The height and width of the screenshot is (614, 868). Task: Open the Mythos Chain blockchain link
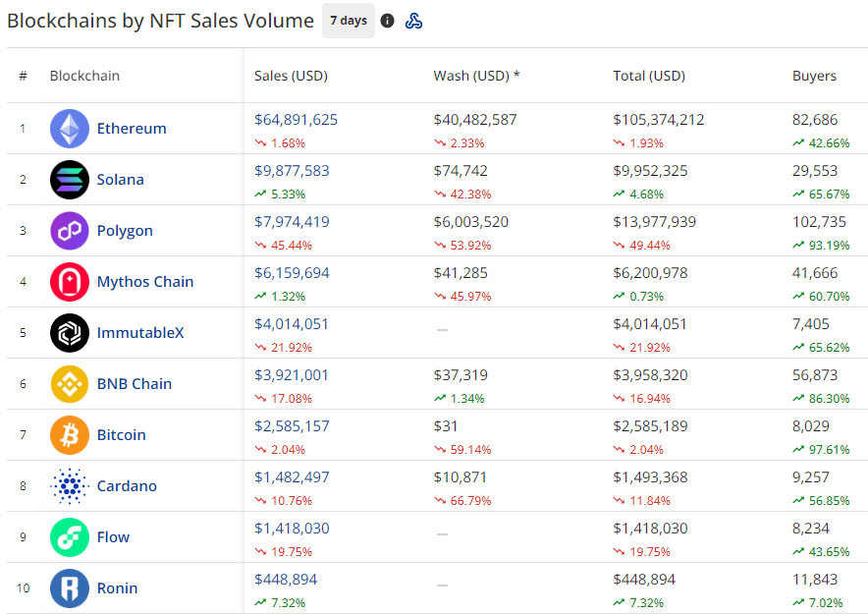click(145, 282)
